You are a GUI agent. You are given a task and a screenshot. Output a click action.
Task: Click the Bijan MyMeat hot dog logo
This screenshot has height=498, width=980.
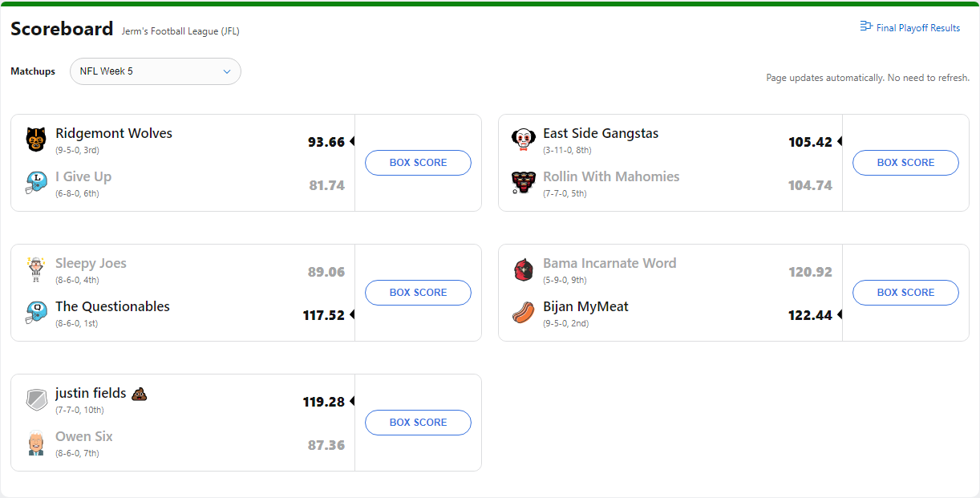point(523,313)
